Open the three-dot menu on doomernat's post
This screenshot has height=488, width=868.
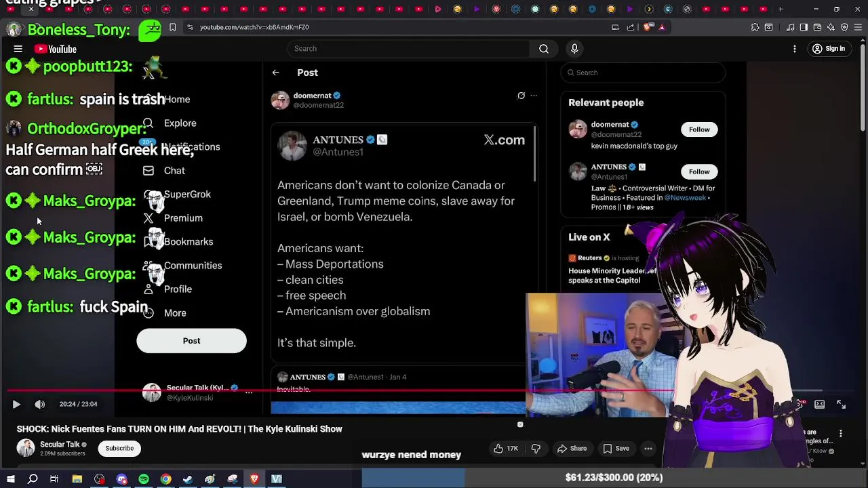(x=534, y=96)
